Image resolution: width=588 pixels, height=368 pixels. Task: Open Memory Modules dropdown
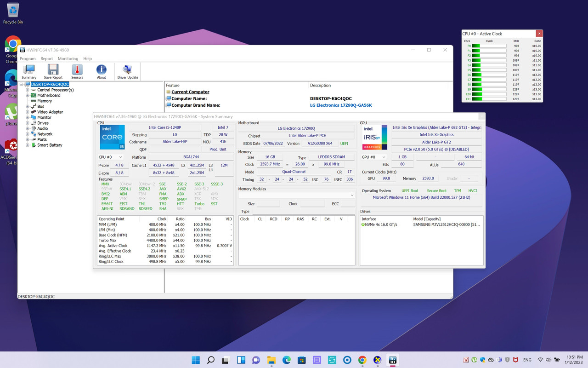coord(297,195)
